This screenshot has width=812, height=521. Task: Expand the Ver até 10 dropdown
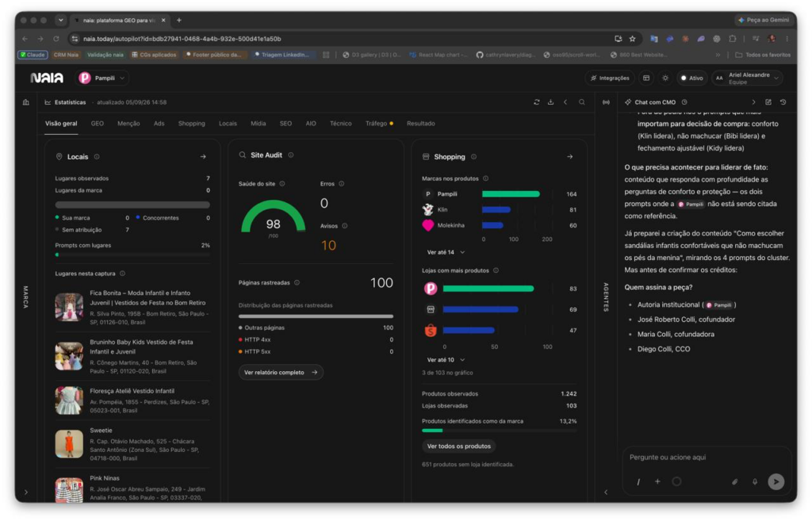(446, 360)
